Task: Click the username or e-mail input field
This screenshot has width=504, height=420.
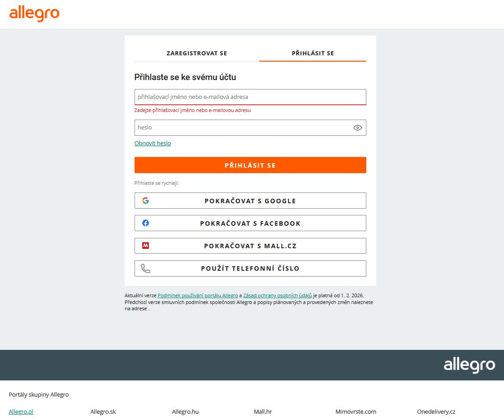Action: click(x=250, y=97)
